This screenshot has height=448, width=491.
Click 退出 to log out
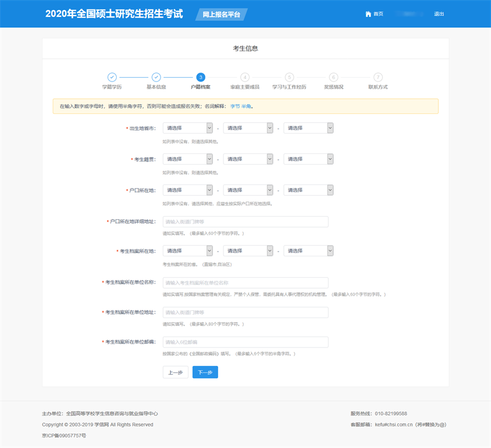point(439,14)
